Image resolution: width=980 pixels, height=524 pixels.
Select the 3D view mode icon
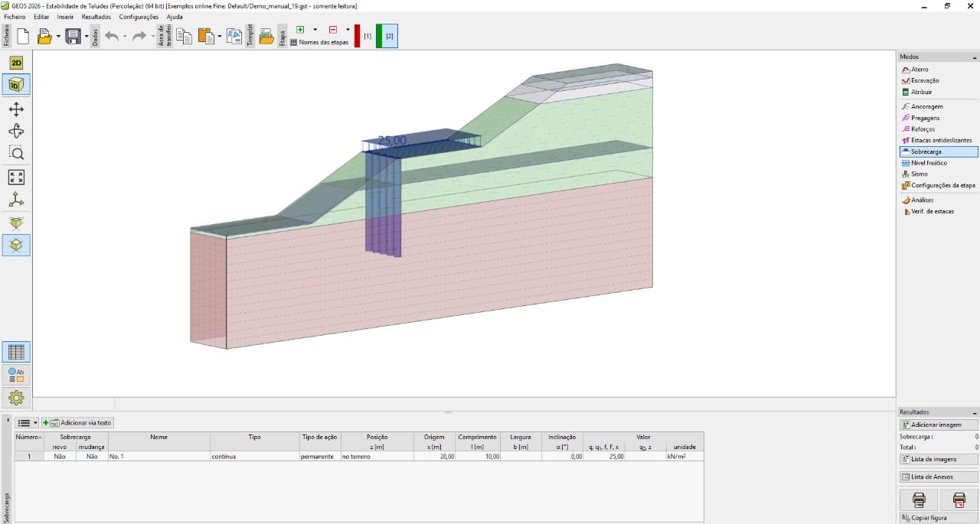coord(16,85)
